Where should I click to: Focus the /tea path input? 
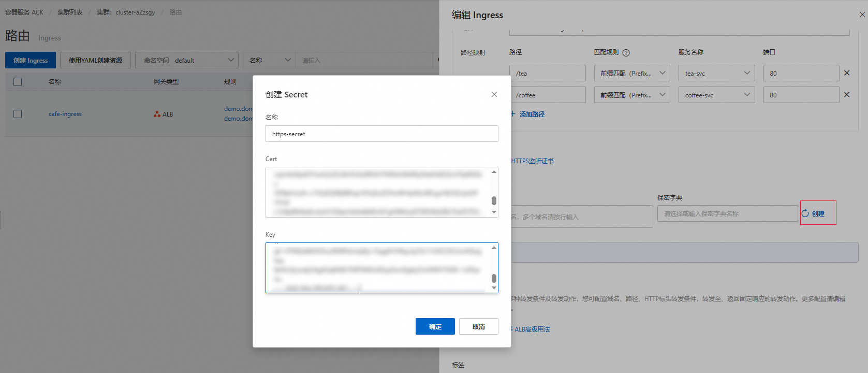[x=548, y=73]
